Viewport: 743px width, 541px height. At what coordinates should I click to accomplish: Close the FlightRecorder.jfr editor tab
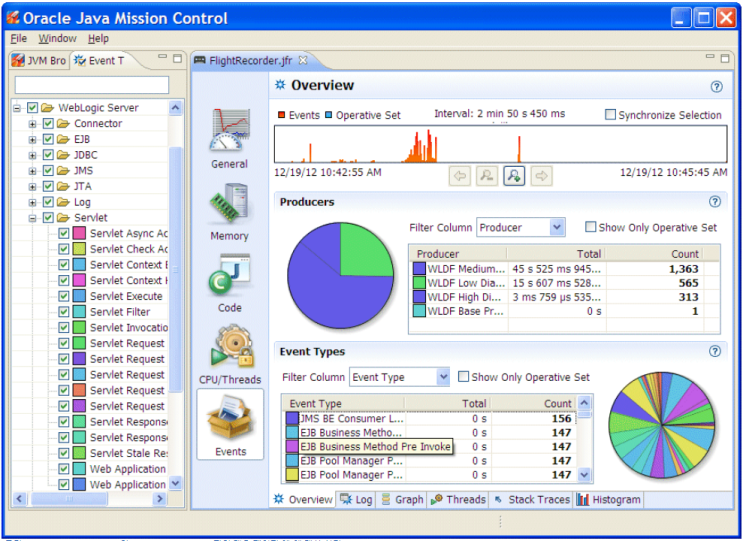point(303,60)
